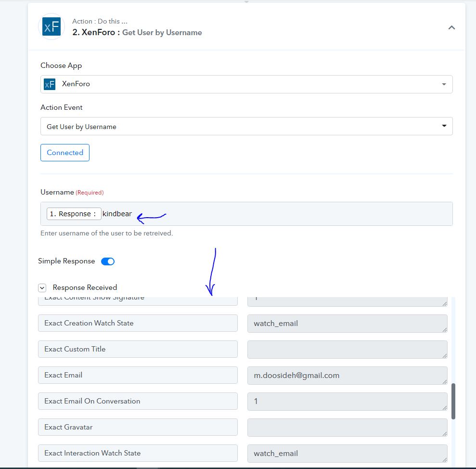Click the XenForo icon inside Choose App field
The height and width of the screenshot is (469, 476).
click(x=50, y=84)
